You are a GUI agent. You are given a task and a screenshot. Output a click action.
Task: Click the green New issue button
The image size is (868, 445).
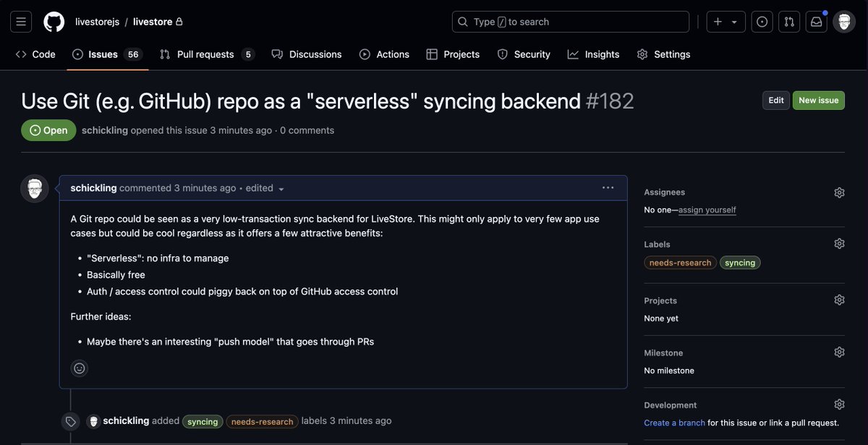[819, 101]
